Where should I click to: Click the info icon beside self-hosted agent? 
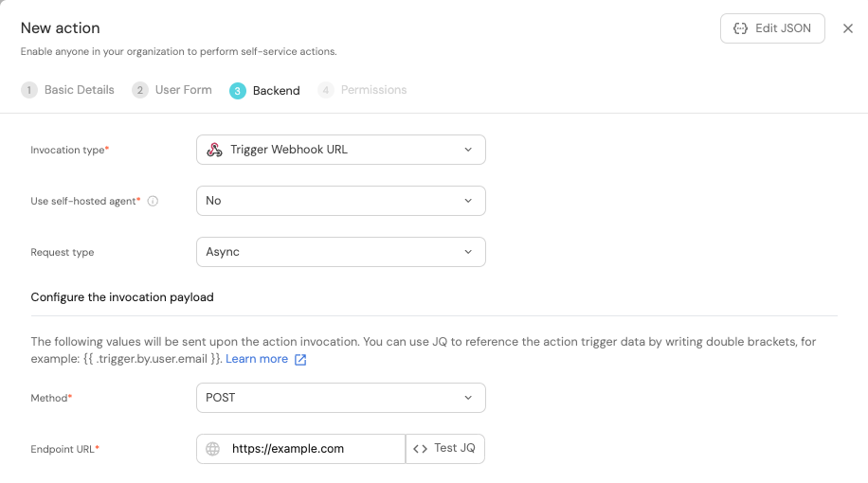point(153,201)
